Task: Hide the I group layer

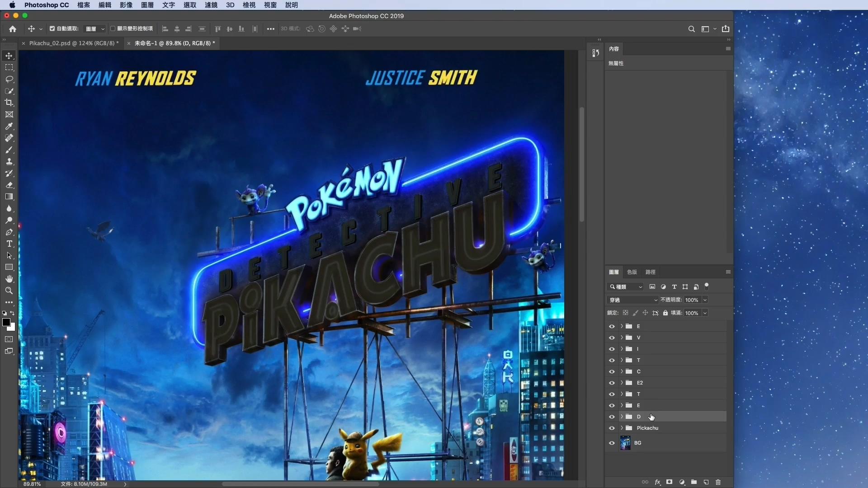Action: point(612,349)
